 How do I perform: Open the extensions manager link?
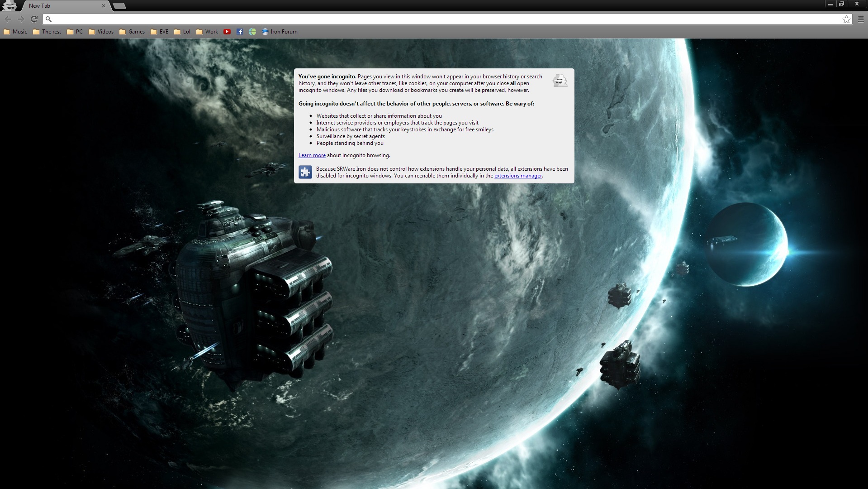[x=518, y=176]
